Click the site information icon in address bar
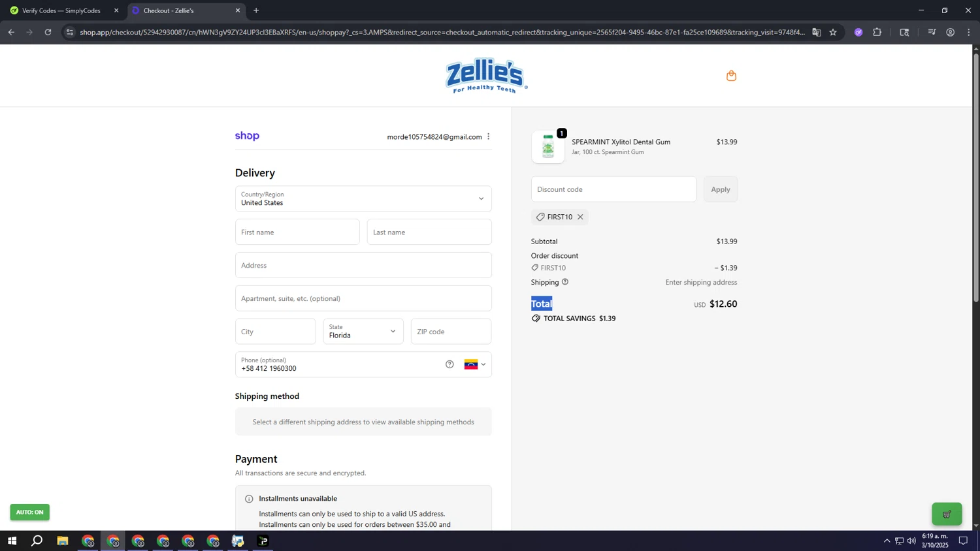The height and width of the screenshot is (551, 980). (x=70, y=32)
